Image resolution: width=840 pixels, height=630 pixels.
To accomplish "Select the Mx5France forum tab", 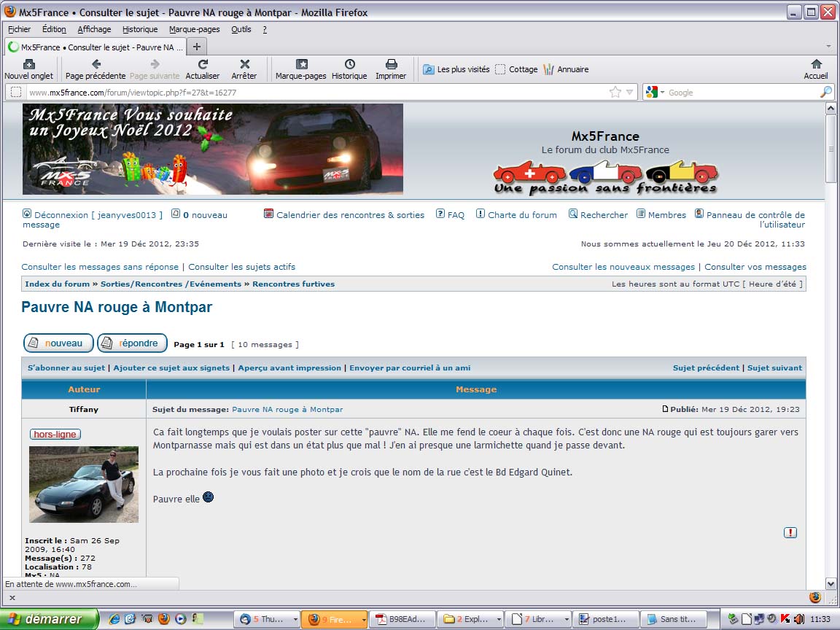I will [96, 47].
